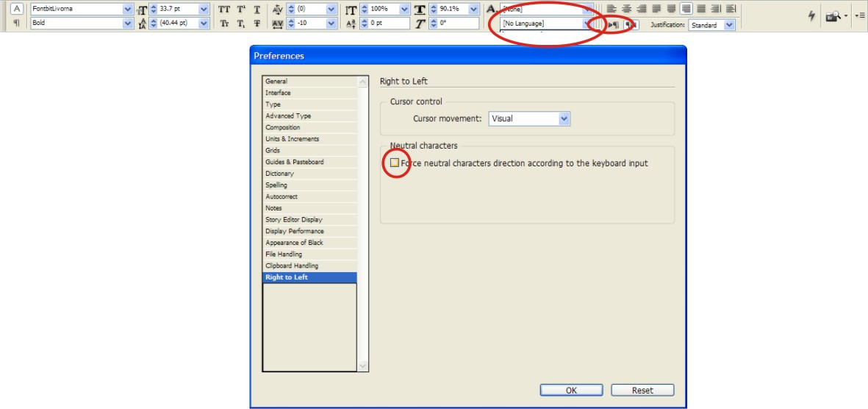Click the font size stepper arrows

tap(154, 10)
